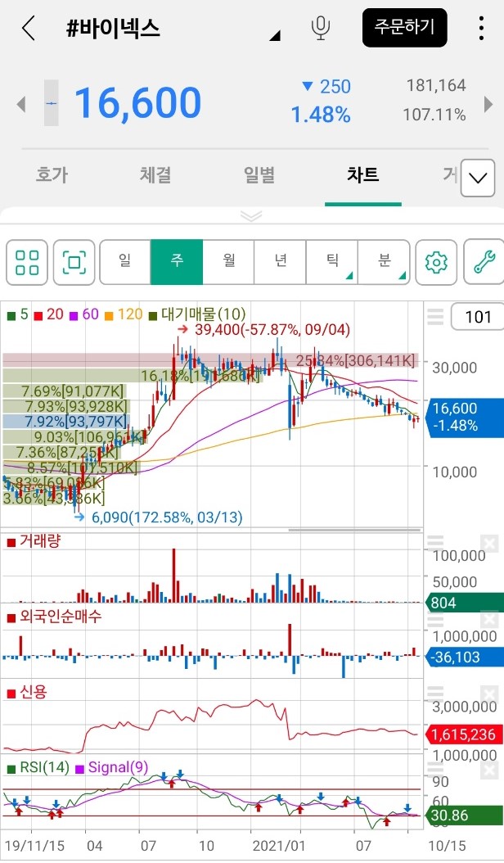The image size is (504, 863).
Task: Open the 분 minute period dropdown
Action: coord(384,262)
